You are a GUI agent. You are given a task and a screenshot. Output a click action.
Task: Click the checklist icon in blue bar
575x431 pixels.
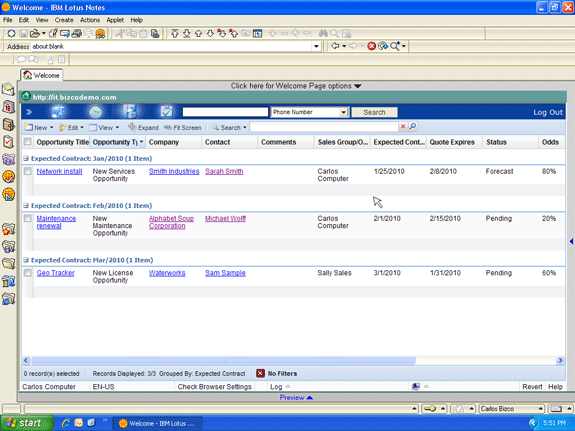[x=166, y=112]
